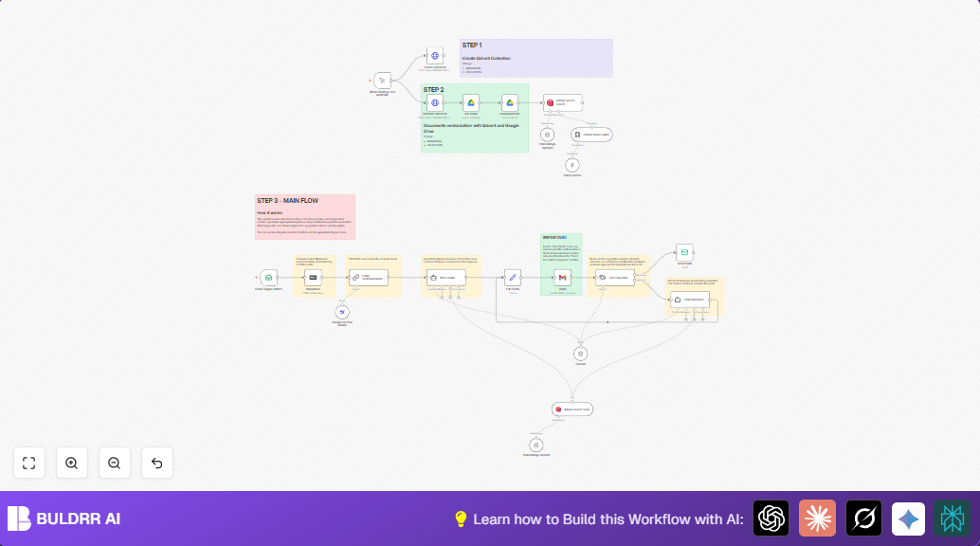Screen dimensions: 980x546
Task: Select the Write email agent node
Action: (x=446, y=278)
